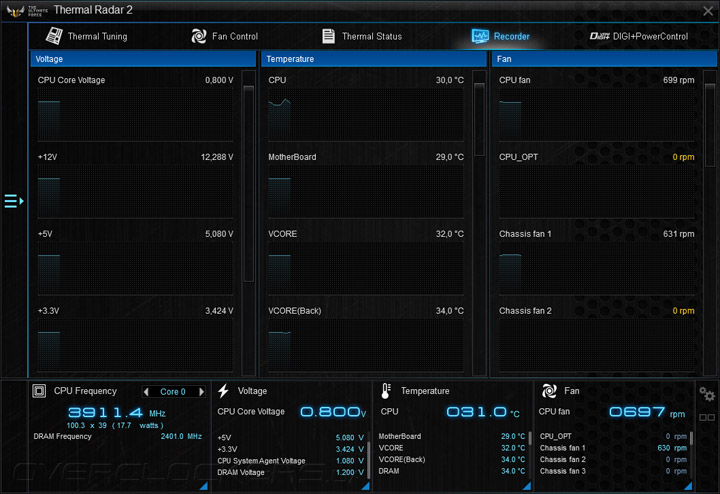Expand the CPU Frequency panel corner triangle
This screenshot has width=720, height=494.
click(203, 485)
